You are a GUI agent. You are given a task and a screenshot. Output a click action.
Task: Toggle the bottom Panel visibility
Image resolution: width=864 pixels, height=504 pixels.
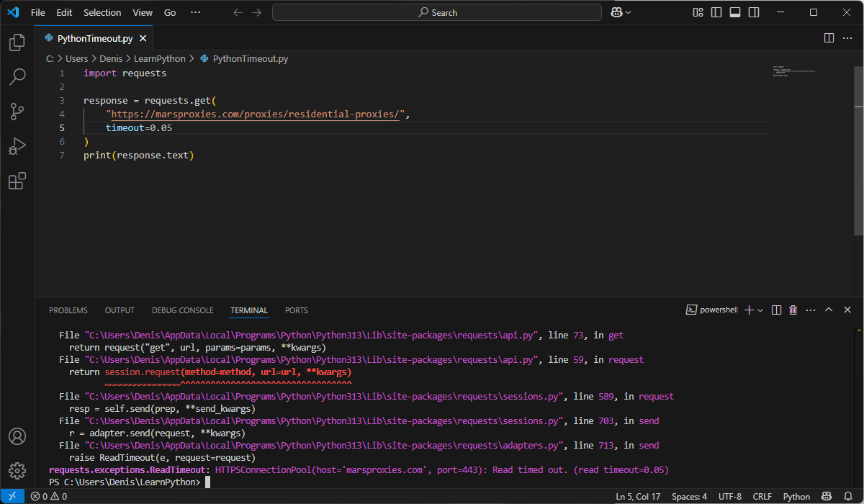[735, 12]
